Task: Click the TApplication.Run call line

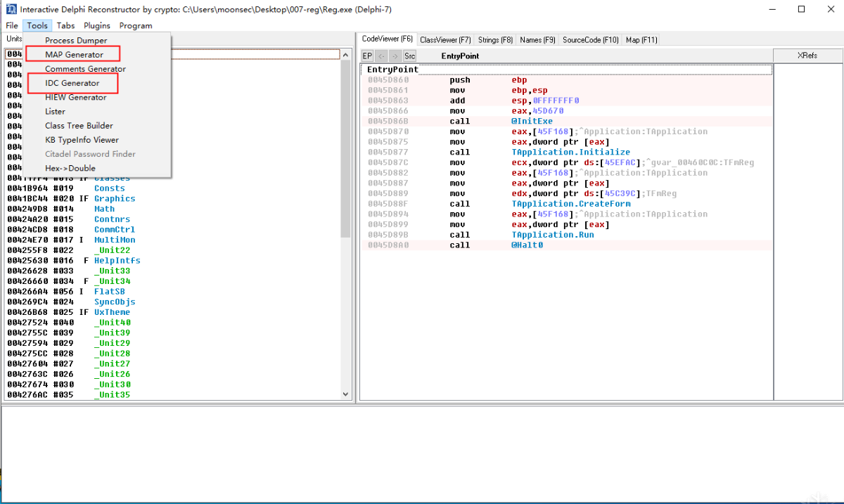Action: [567, 235]
